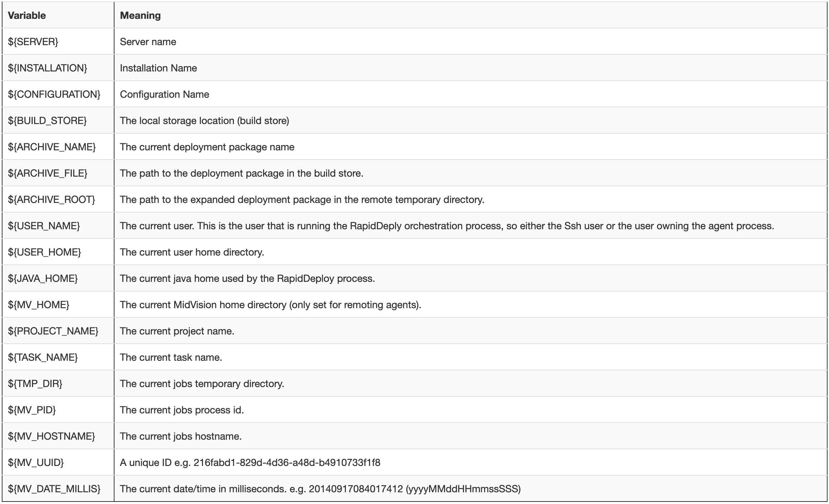Click the unique ID example description
This screenshot has height=504, width=829.
(250, 462)
